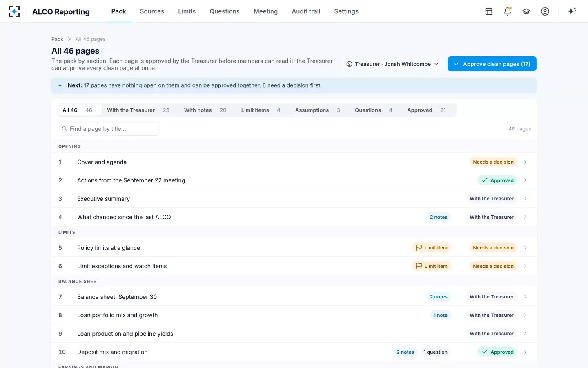Click Approved checkmark badge on Actions from September row
This screenshot has width=588, height=368.
497,180
